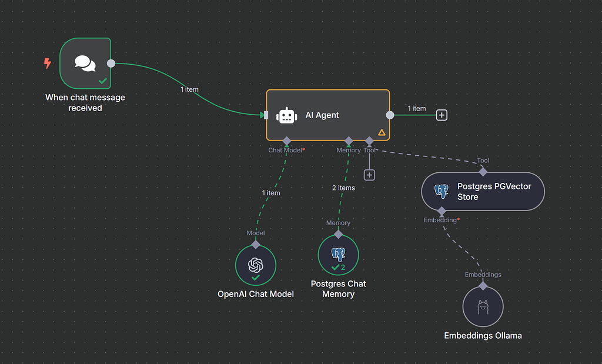Screen dimensions: 602x364
Task: Expand the Tool connector diamond on AI Agent
Action: tap(369, 141)
